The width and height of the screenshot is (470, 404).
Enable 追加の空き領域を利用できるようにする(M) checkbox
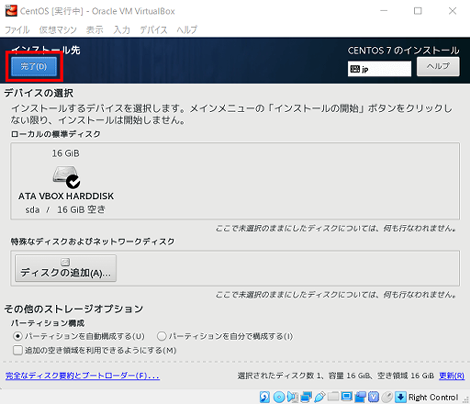tap(17, 350)
